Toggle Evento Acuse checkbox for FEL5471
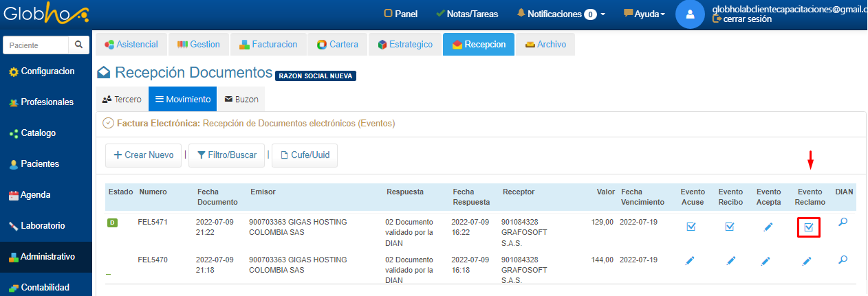Screen dimensions: 868x296 691,227
